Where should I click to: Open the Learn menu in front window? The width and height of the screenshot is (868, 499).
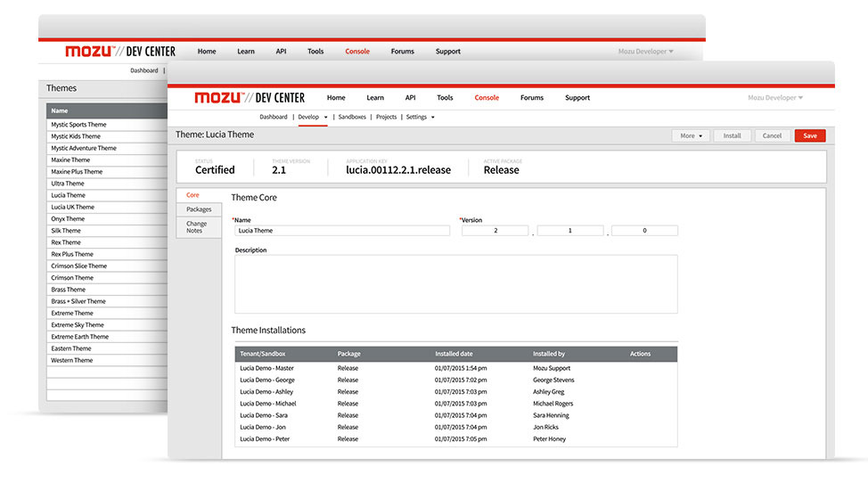[x=375, y=97]
